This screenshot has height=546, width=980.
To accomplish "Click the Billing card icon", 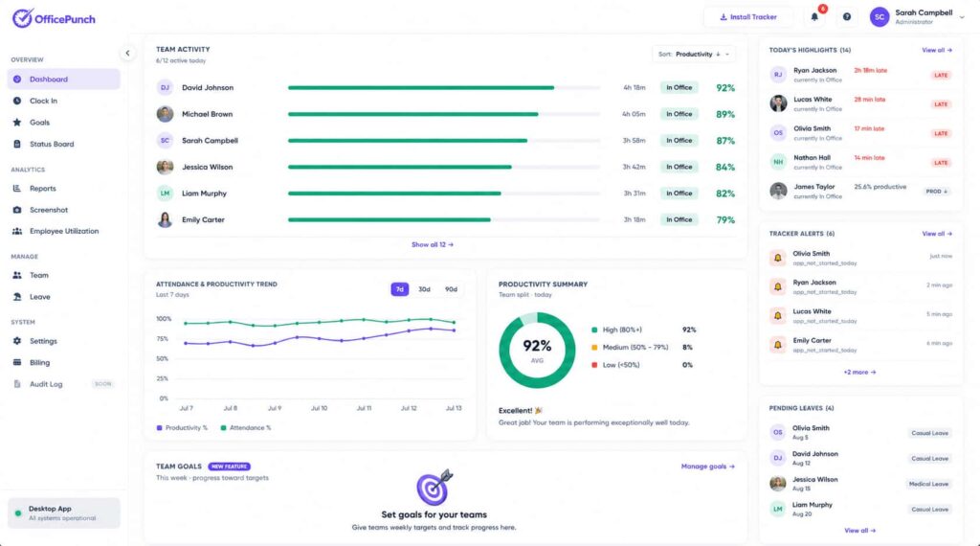I will pyautogui.click(x=17, y=363).
